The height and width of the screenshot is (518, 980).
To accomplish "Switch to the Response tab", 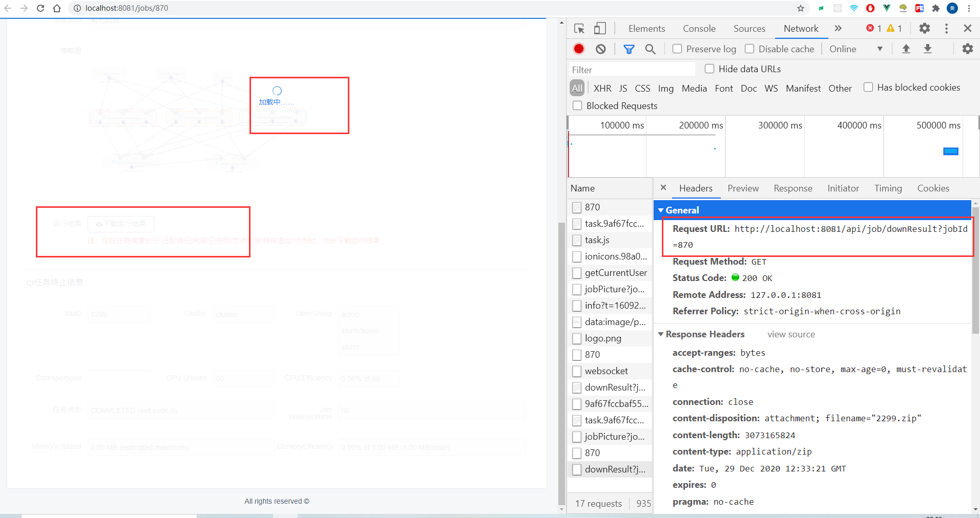I will coord(792,188).
